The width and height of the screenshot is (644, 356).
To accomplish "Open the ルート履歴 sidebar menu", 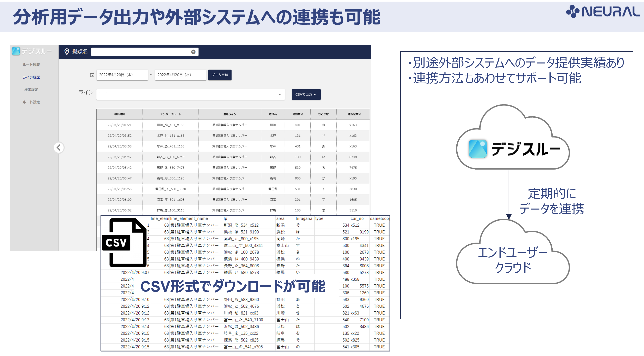I will click(x=31, y=65).
